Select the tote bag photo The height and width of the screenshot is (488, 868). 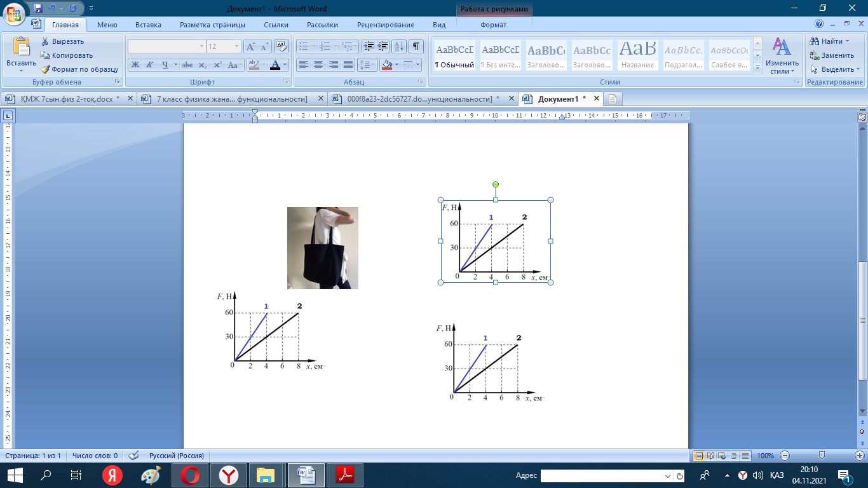click(x=323, y=248)
